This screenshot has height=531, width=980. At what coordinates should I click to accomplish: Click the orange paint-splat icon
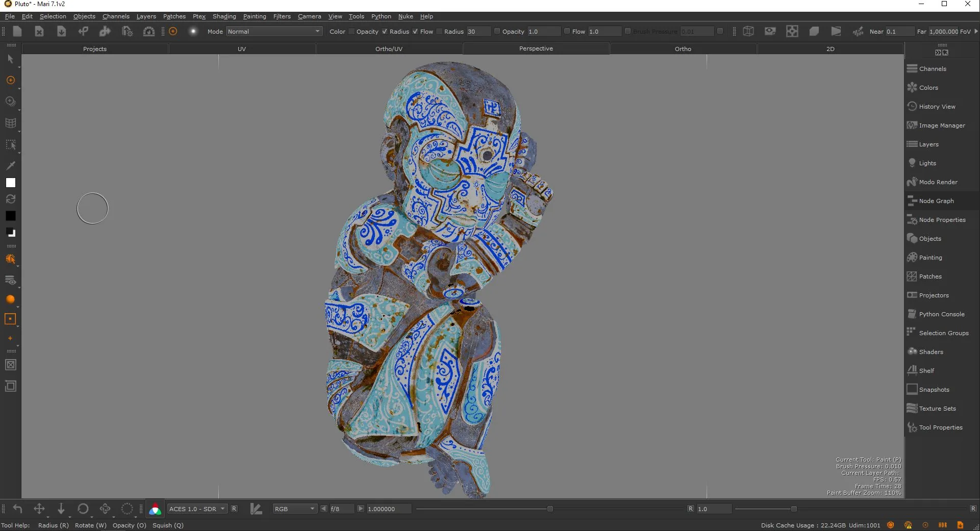[10, 259]
